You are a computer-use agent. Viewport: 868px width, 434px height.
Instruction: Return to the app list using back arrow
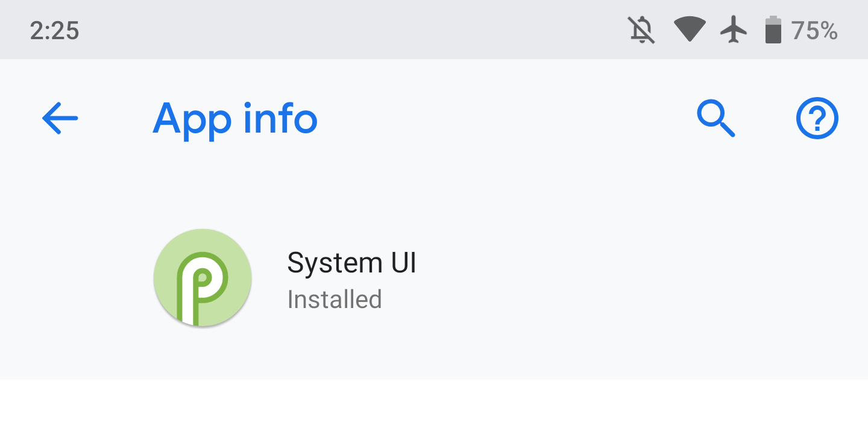pyautogui.click(x=59, y=118)
